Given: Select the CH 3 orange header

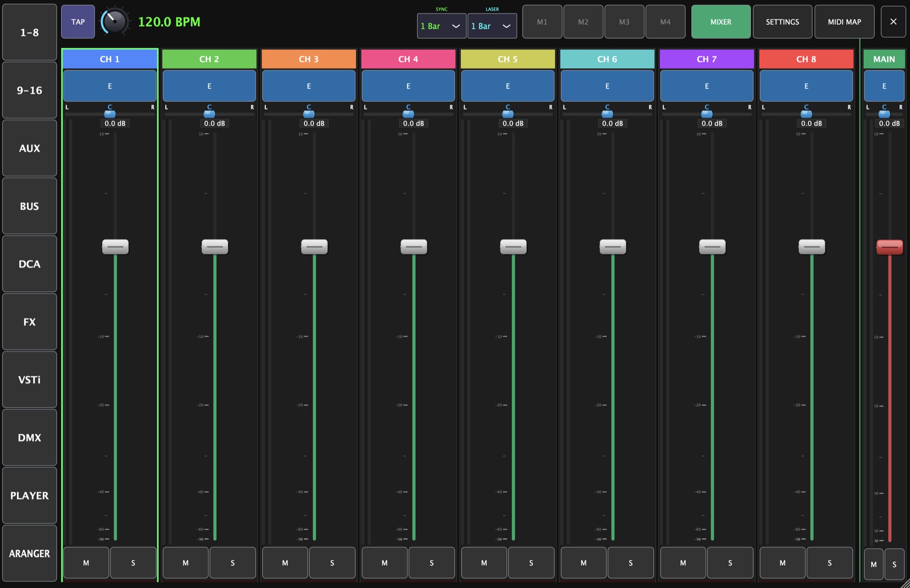Looking at the screenshot, I should [x=309, y=59].
